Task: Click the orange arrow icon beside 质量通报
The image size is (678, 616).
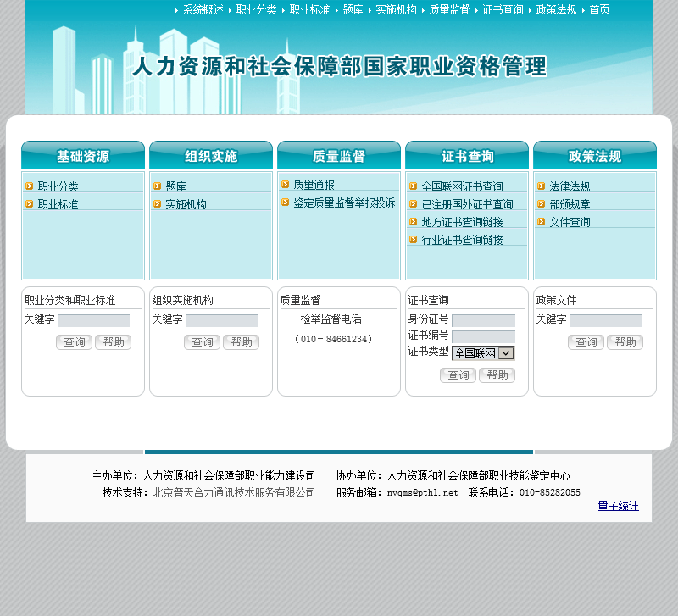Action: pyautogui.click(x=286, y=185)
